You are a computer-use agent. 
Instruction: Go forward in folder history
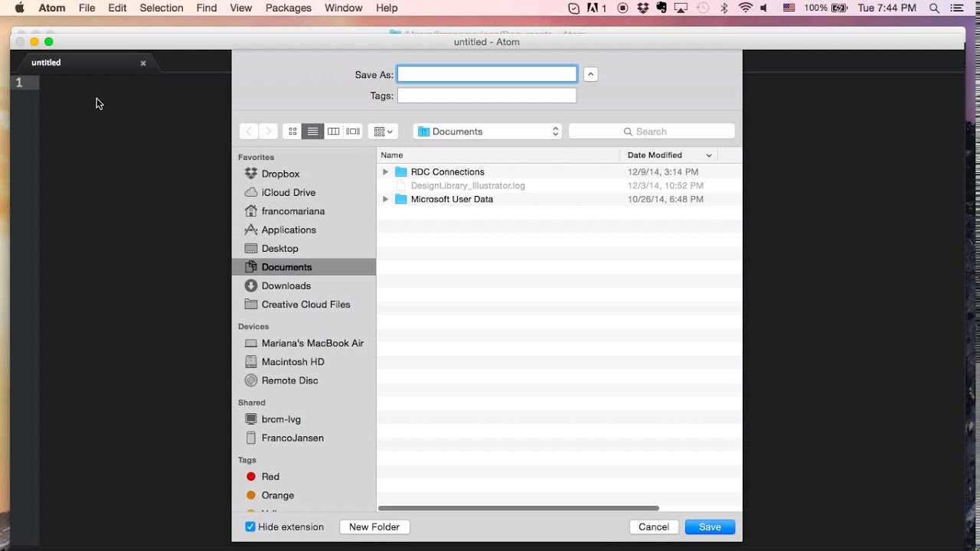pyautogui.click(x=268, y=132)
